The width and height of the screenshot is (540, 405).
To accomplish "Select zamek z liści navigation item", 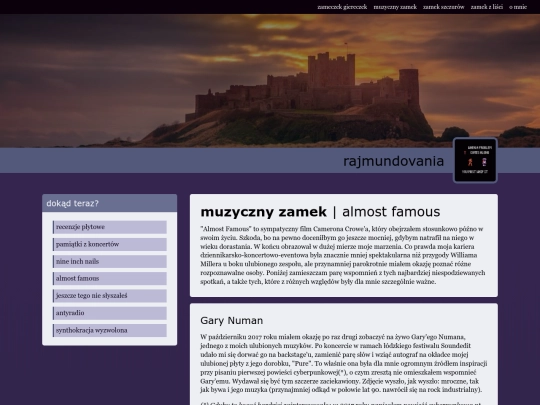I will tap(487, 7).
